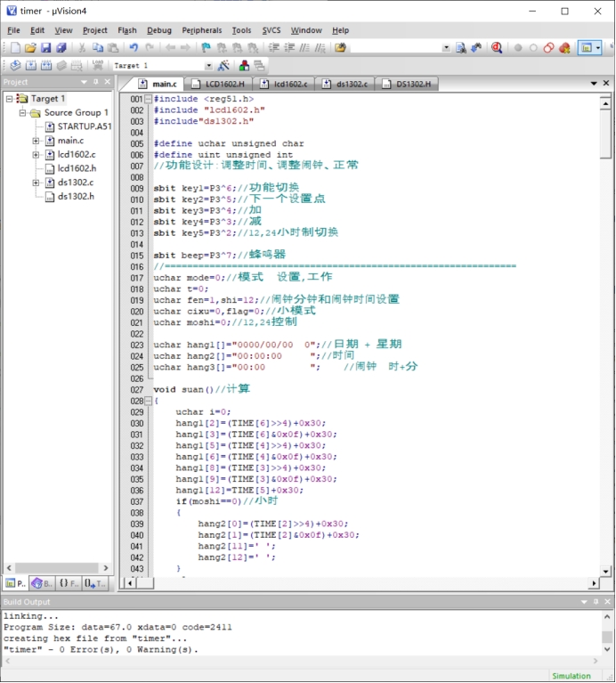The width and height of the screenshot is (616, 683).
Task: Select lcd1602.h in project tree
Action: 71,168
